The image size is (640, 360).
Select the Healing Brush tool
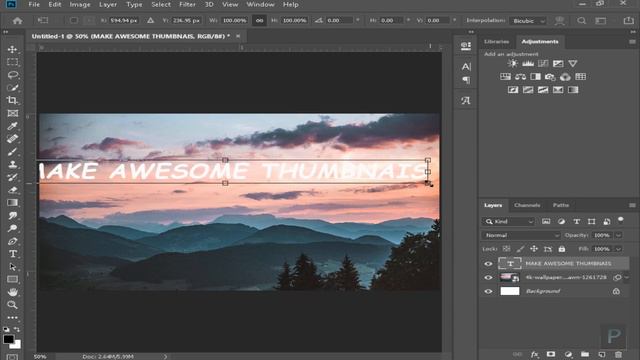(12, 139)
